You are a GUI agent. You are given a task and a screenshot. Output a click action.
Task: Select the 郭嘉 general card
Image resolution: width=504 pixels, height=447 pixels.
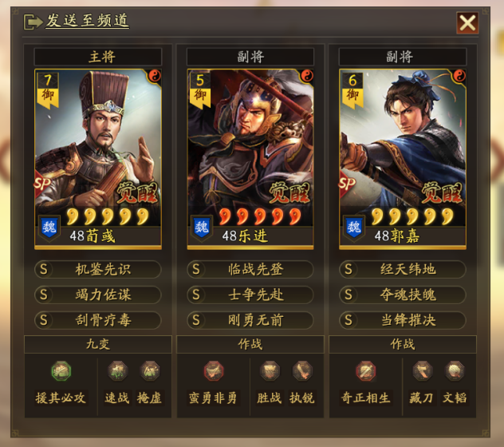403,159
